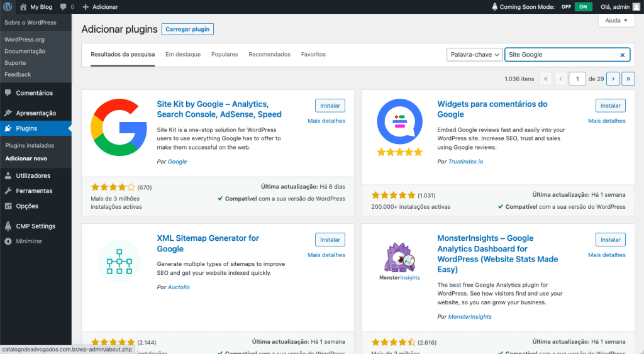The width and height of the screenshot is (644, 354).
Task: View Mais detalhes for XML Sitemap Generator
Action: click(x=326, y=255)
